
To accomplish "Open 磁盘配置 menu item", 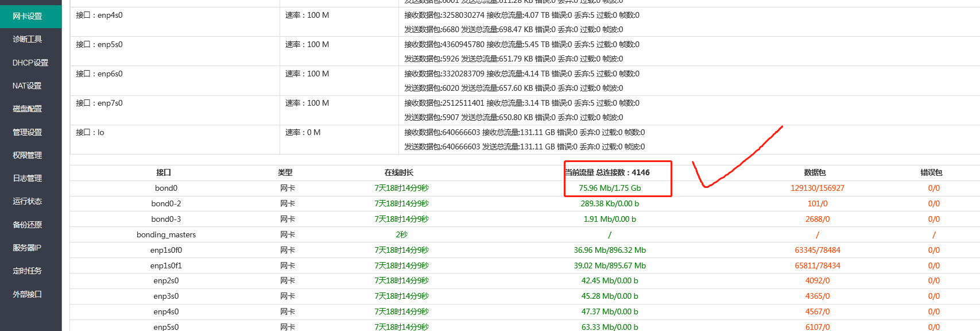I will point(28,109).
